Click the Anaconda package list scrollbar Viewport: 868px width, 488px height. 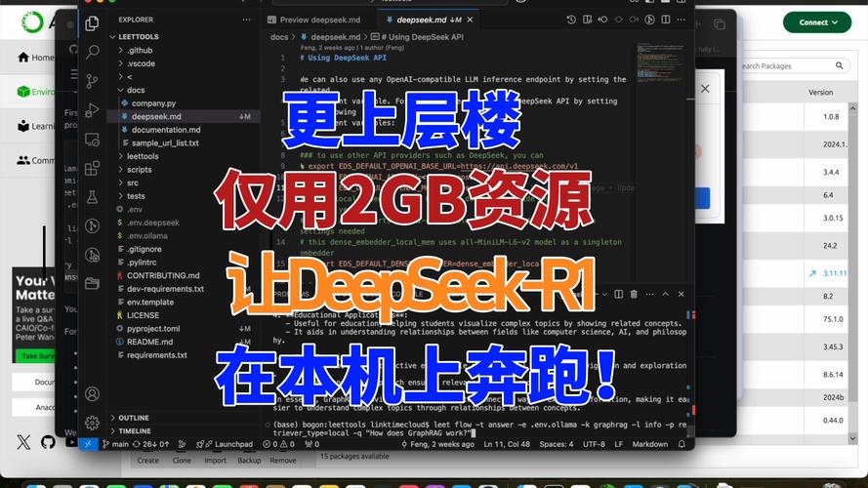point(852,273)
